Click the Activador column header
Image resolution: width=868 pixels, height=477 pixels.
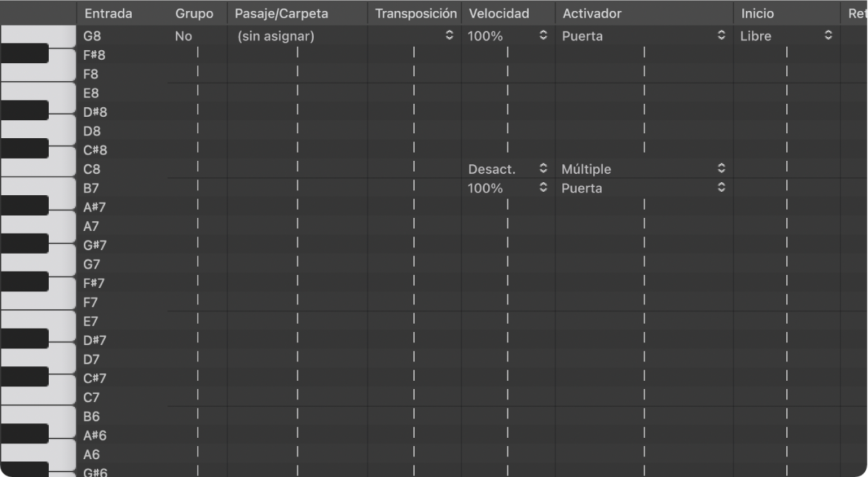pos(592,13)
